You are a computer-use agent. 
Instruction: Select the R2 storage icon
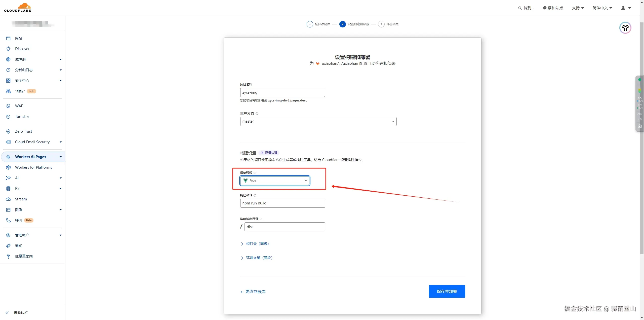(x=8, y=189)
